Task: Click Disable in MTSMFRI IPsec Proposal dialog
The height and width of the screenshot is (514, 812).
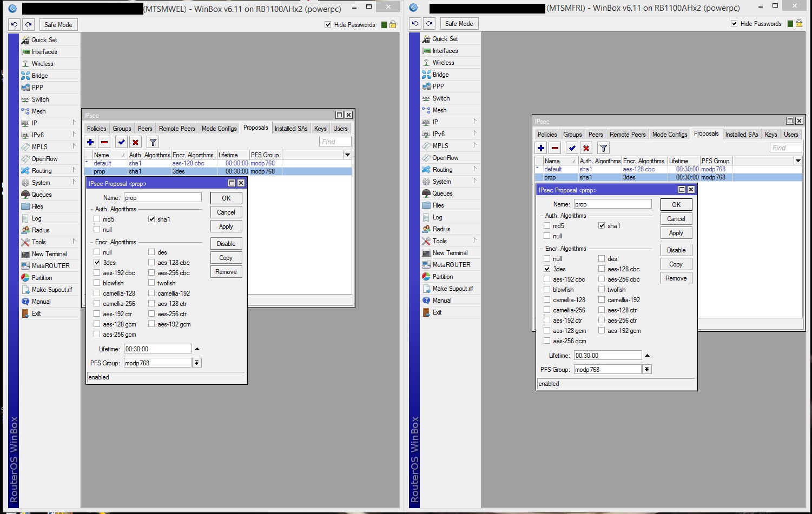Action: pos(676,250)
